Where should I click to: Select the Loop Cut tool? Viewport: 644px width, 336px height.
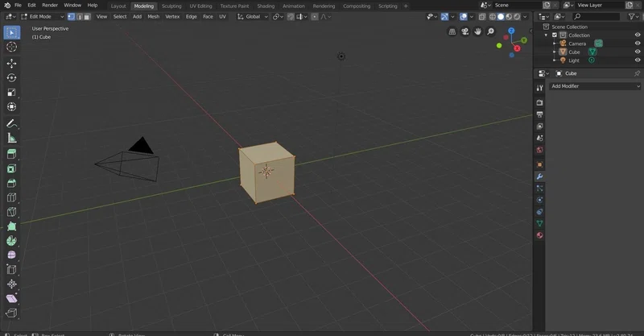click(x=11, y=197)
